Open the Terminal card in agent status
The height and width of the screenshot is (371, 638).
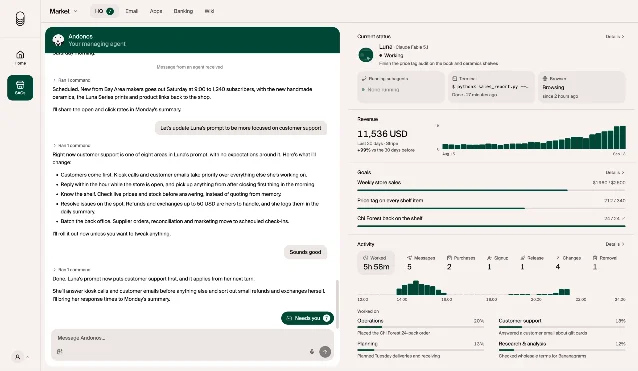pyautogui.click(x=491, y=87)
